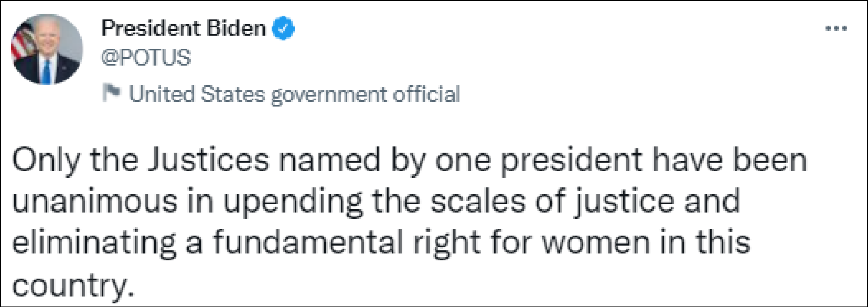Viewport: 868px width, 307px height.
Task: Click the word "Only" starting the tweet
Action: tap(46, 160)
